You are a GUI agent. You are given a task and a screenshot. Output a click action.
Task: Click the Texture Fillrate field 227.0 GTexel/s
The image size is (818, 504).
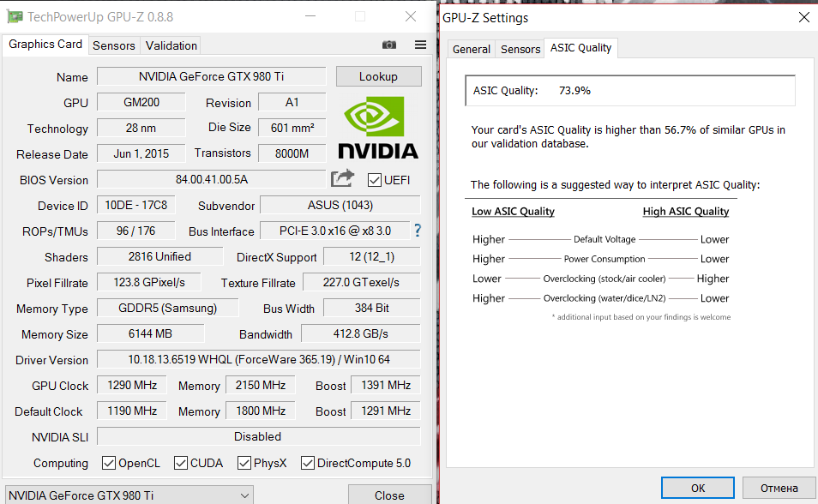click(362, 282)
